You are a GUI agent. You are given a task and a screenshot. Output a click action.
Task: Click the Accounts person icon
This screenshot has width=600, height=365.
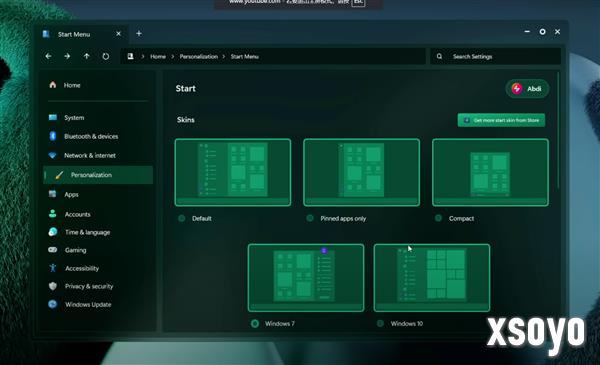(x=53, y=213)
